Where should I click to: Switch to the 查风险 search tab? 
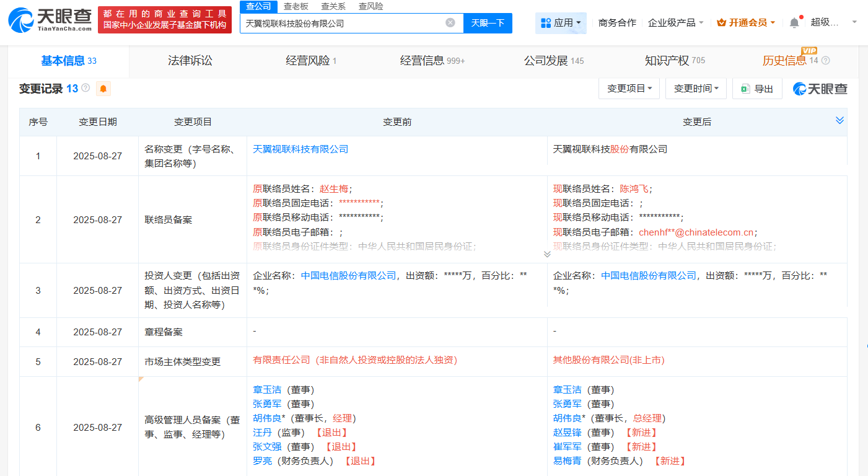click(370, 6)
